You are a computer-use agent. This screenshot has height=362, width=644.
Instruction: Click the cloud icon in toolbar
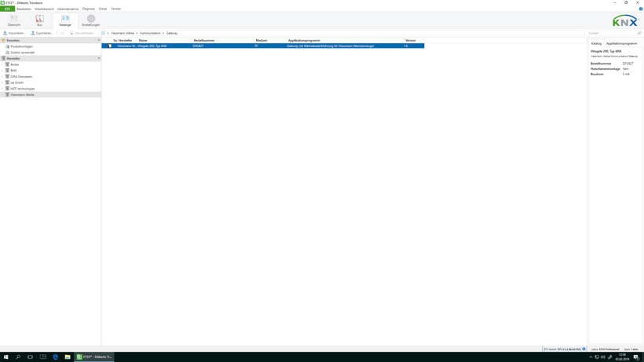pos(62,33)
